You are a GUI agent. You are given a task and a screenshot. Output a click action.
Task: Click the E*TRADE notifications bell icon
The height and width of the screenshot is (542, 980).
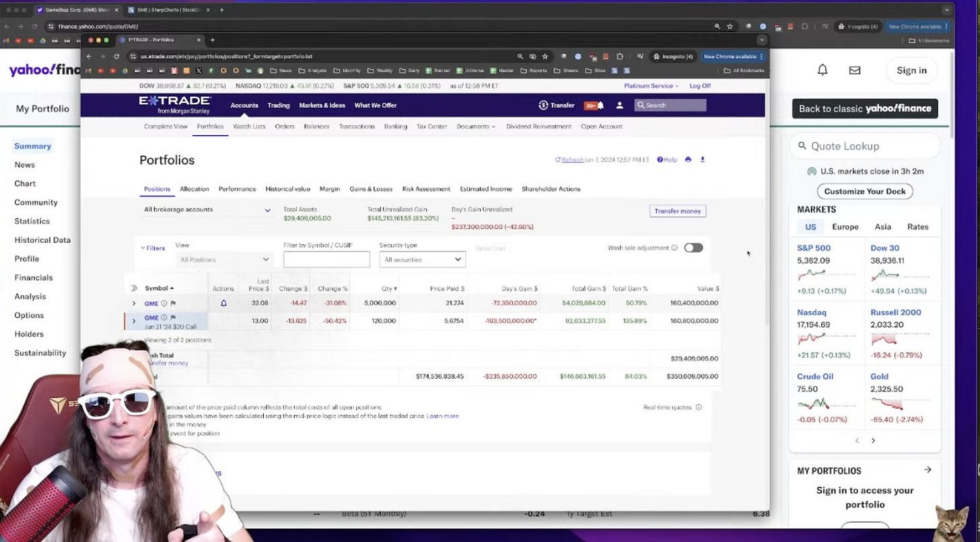(x=600, y=106)
